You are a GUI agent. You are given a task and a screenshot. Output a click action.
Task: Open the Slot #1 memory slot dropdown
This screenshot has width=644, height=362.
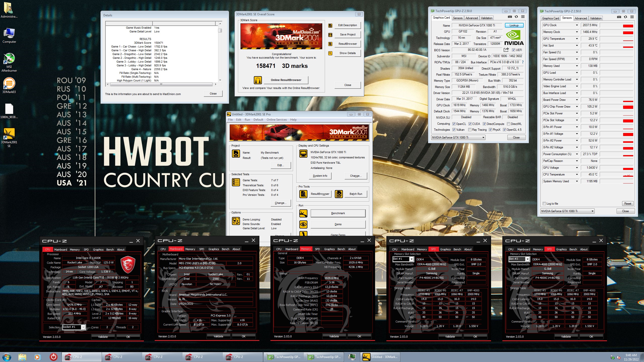click(x=403, y=259)
